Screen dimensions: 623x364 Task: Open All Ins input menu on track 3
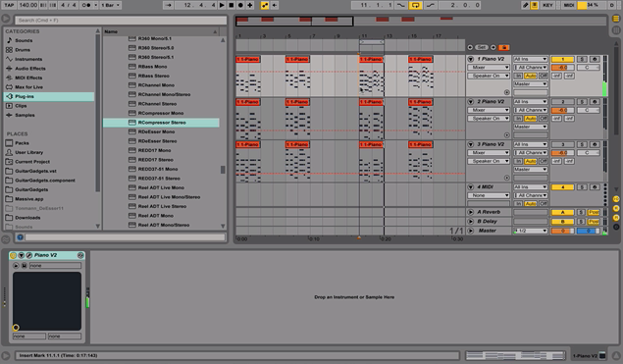[531, 144]
